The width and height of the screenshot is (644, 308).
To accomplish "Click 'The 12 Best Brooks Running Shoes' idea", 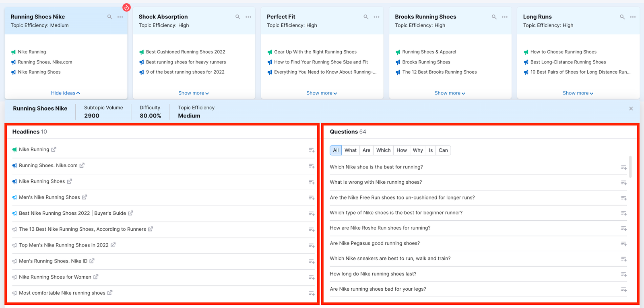I will (x=440, y=72).
